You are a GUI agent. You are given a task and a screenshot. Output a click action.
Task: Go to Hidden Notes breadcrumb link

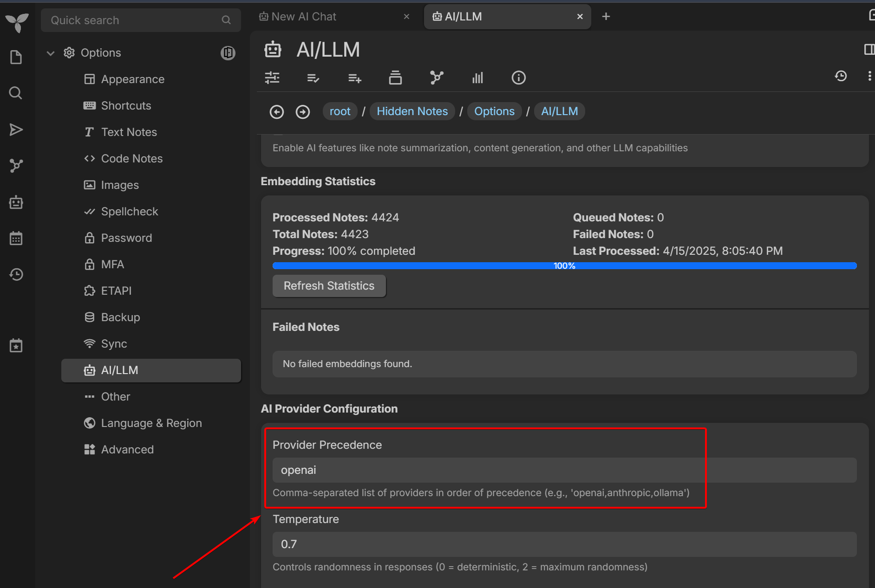point(412,111)
